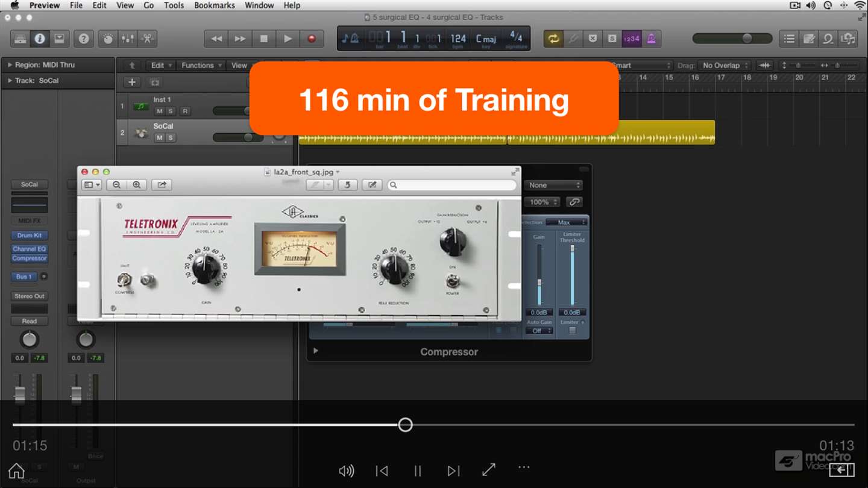The width and height of the screenshot is (868, 488).
Task: Open the Library panel icon in Logic
Action: pos(20,39)
